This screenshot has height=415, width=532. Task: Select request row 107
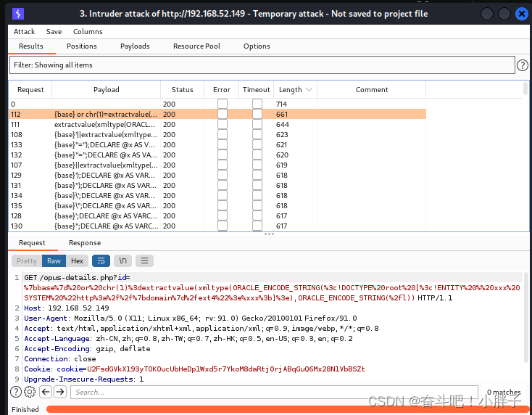tap(217, 165)
